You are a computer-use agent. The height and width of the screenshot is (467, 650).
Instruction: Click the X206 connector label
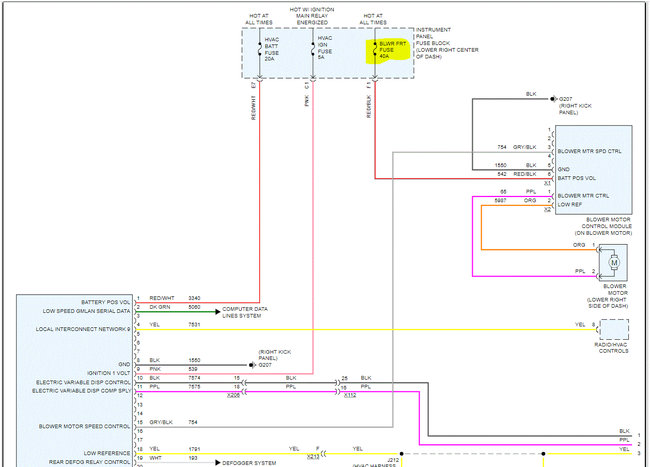click(234, 397)
